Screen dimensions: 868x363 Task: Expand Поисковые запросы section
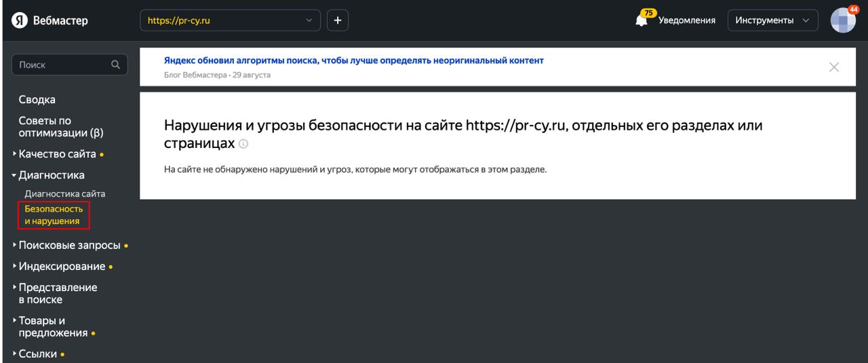click(70, 245)
